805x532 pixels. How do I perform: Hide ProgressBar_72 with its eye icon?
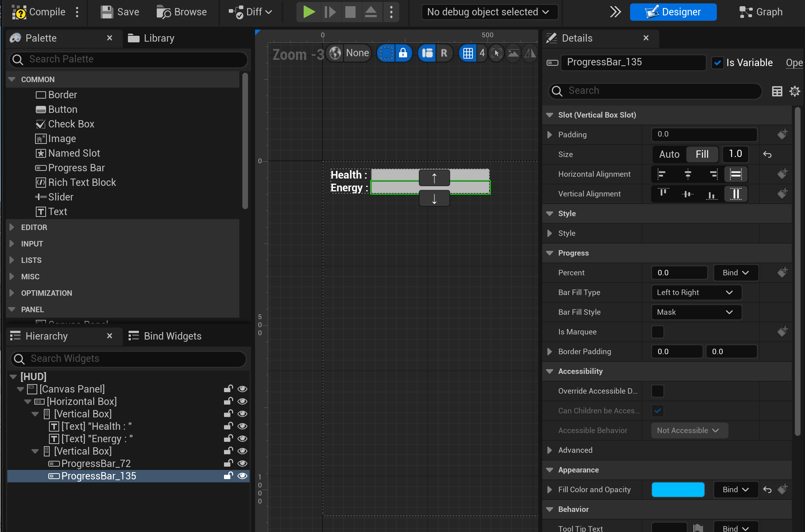[242, 463]
